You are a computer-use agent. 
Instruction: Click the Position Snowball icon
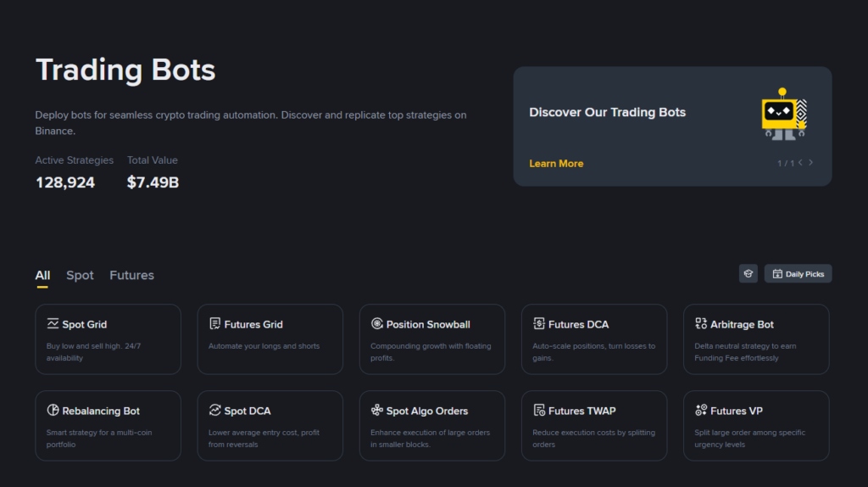point(377,323)
